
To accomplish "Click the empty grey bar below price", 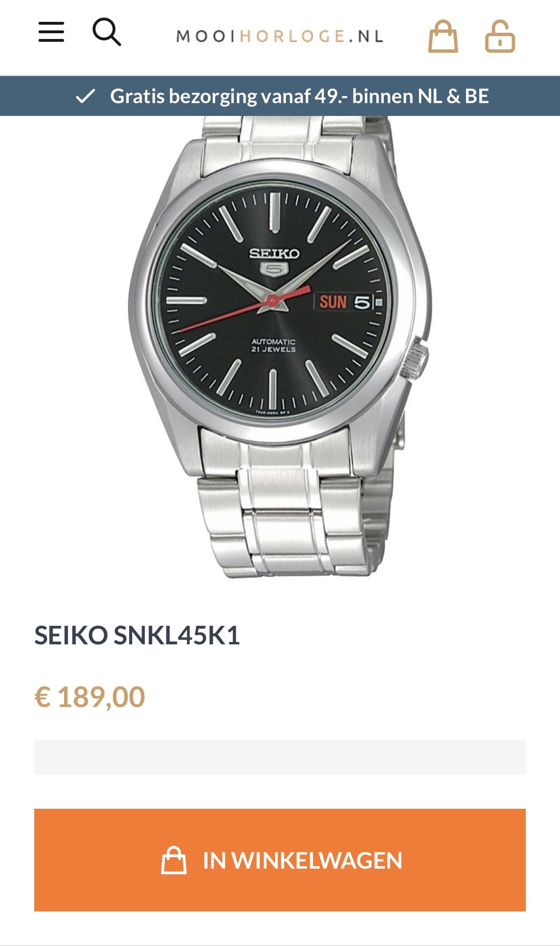I will point(280,757).
